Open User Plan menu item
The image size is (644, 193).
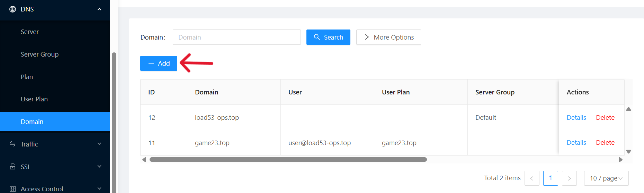coord(34,99)
